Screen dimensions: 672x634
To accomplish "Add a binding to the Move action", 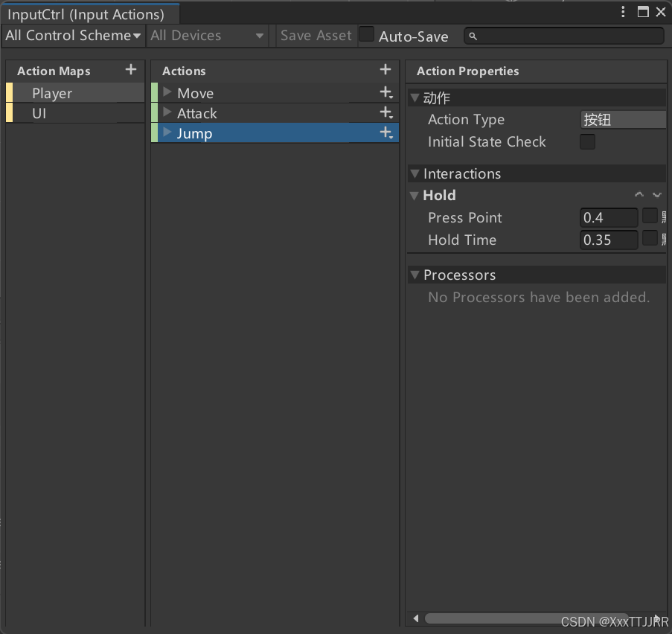I will [386, 92].
